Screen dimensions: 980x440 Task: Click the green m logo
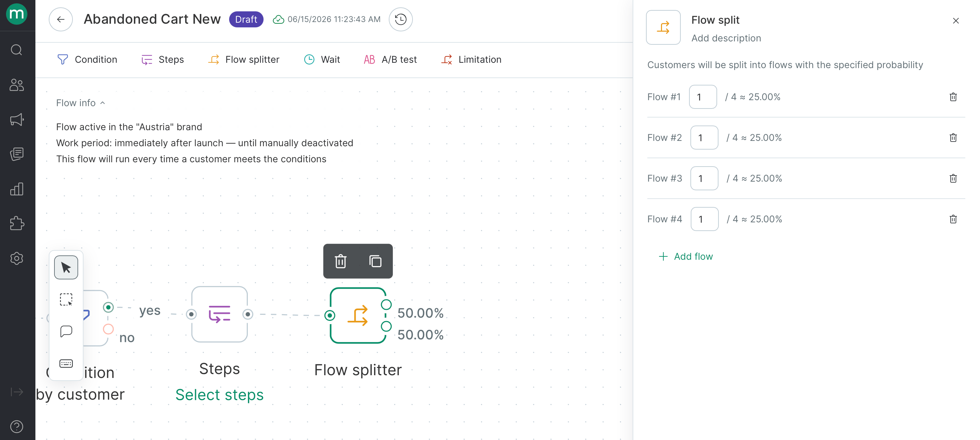tap(16, 14)
